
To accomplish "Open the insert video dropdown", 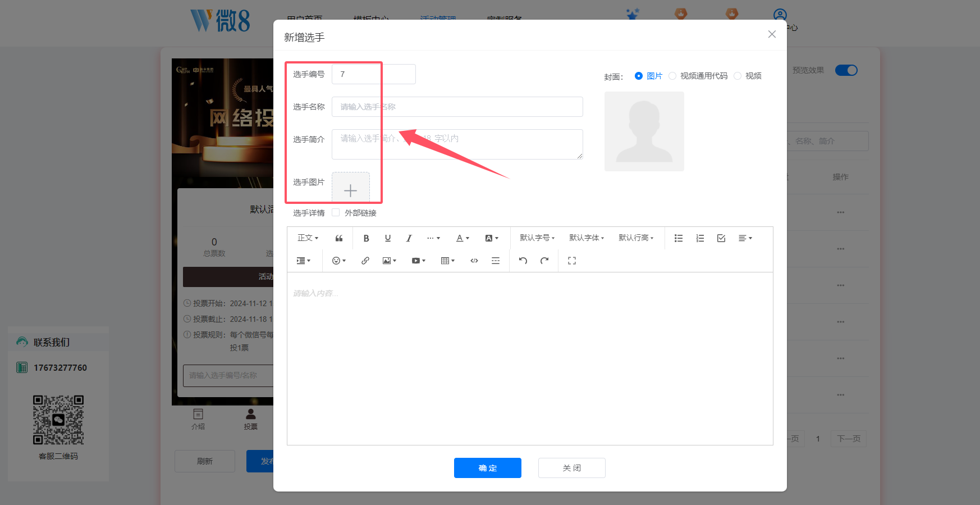I will point(419,261).
